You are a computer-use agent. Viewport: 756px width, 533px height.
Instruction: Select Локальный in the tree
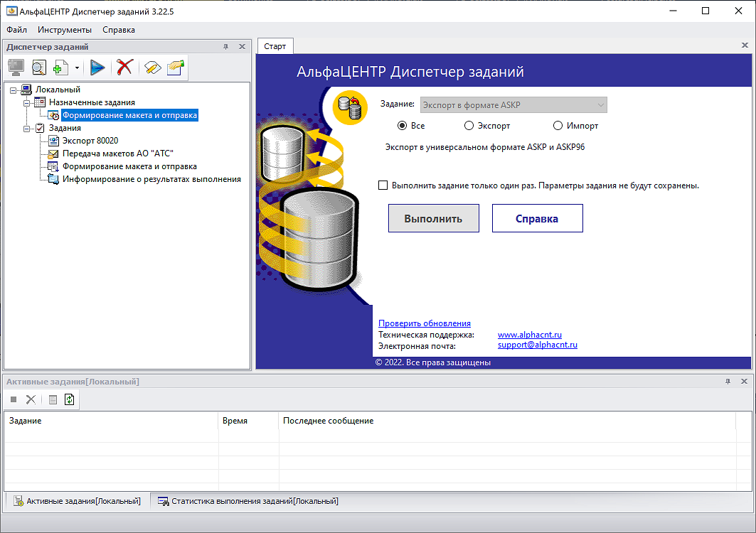pyautogui.click(x=58, y=90)
